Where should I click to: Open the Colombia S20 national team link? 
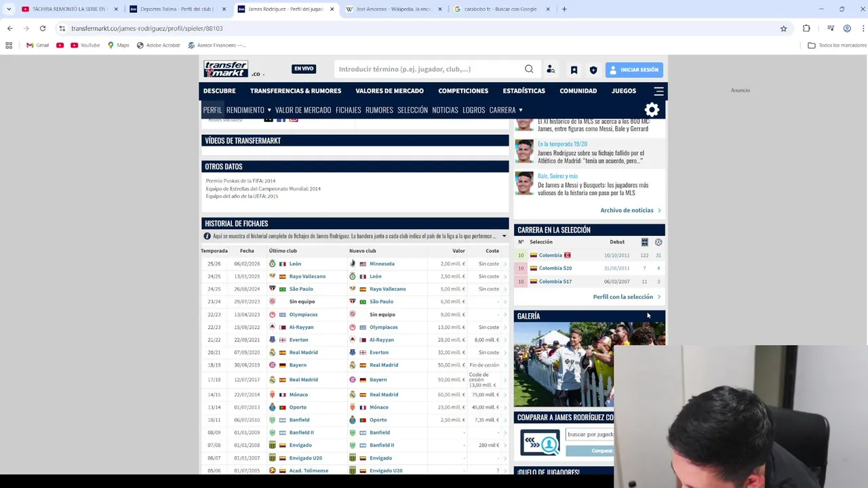[555, 268]
